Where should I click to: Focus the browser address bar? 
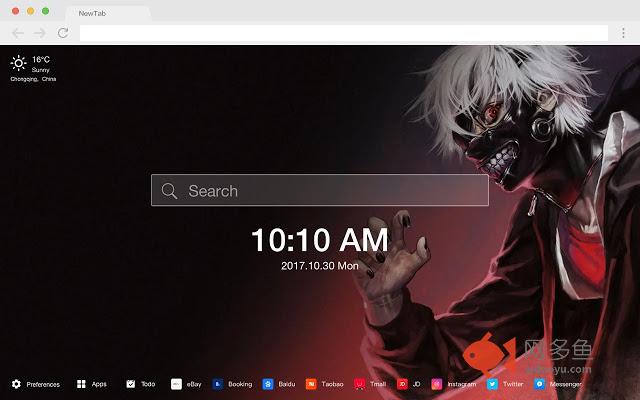344,33
